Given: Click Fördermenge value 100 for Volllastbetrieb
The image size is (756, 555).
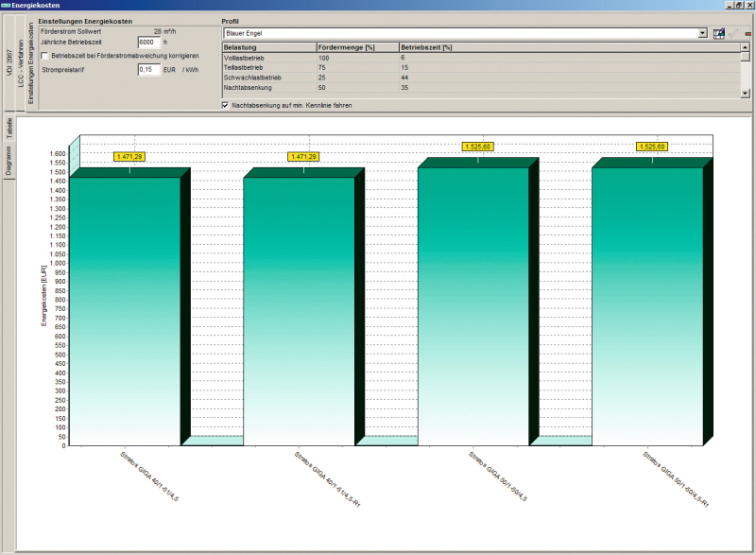Looking at the screenshot, I should 323,58.
